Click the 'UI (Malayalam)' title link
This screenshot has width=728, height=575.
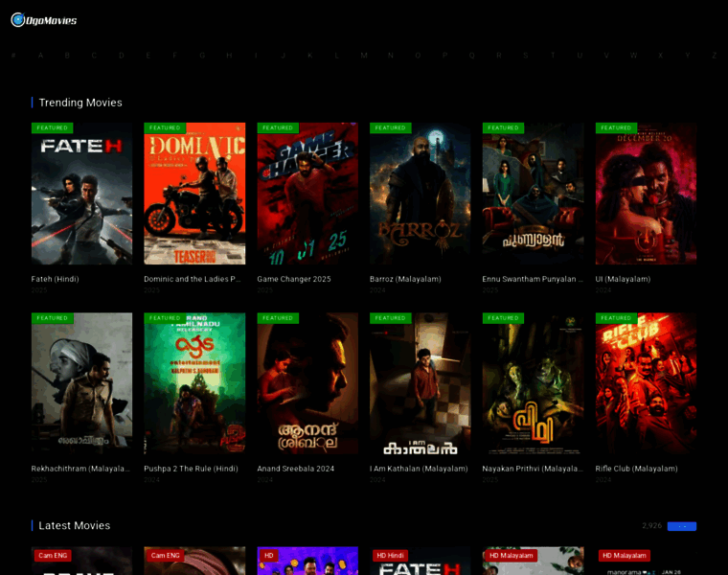(x=623, y=279)
